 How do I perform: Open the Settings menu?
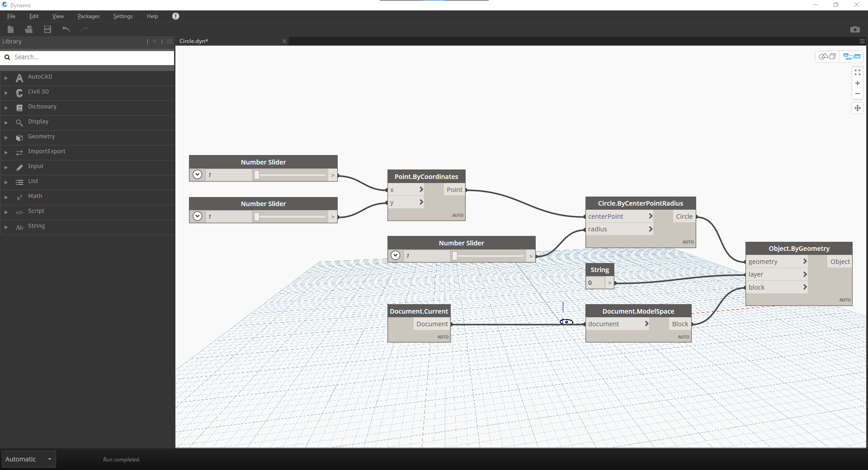click(123, 16)
